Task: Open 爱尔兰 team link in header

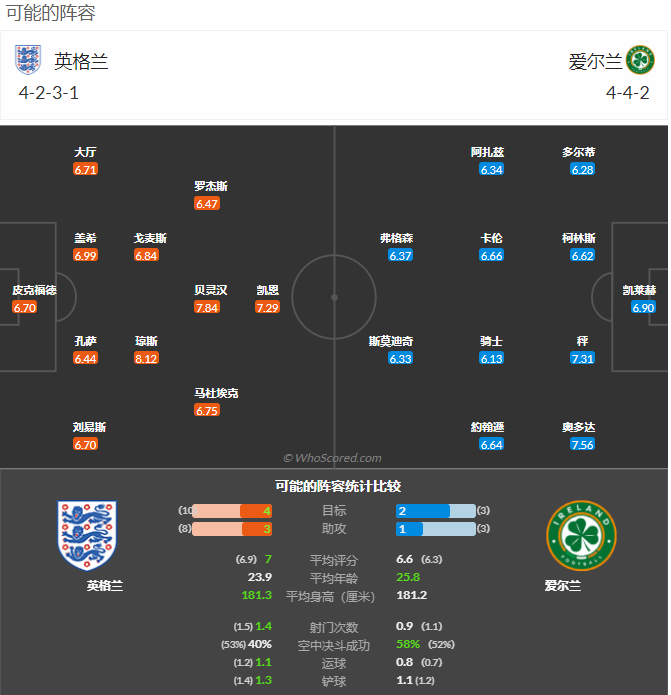Action: point(595,61)
